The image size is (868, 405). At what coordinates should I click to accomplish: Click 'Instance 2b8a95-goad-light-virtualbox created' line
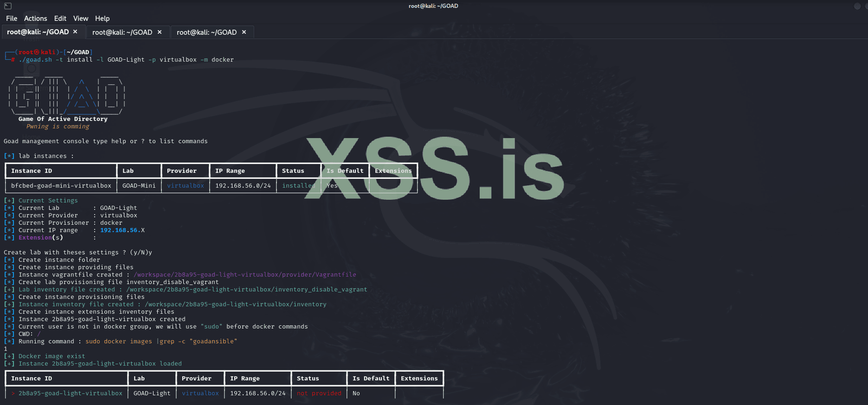point(95,319)
